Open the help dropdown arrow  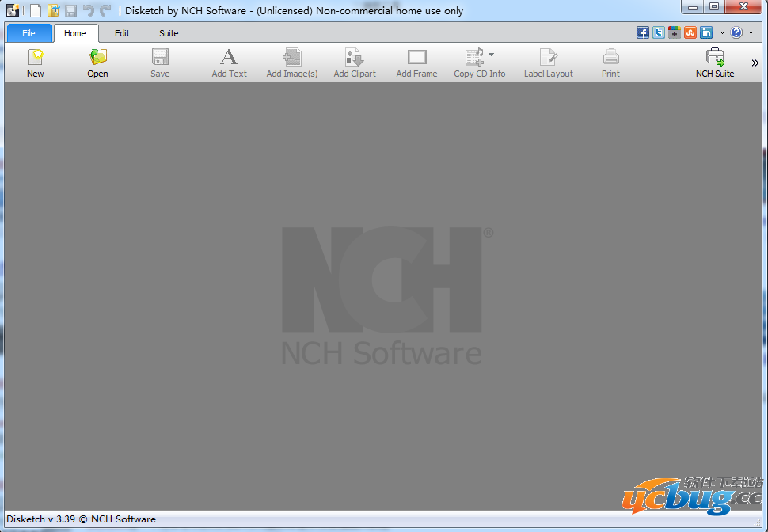click(x=751, y=33)
